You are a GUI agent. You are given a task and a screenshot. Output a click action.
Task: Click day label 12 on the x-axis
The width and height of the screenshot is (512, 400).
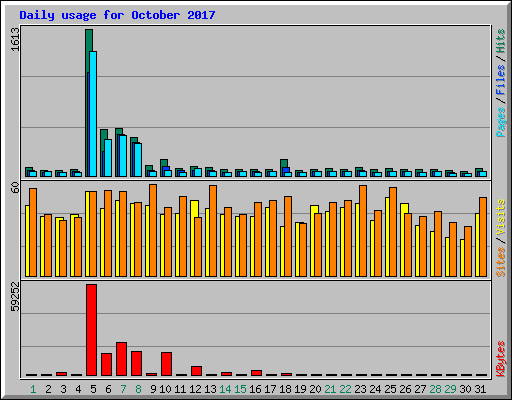(195, 389)
